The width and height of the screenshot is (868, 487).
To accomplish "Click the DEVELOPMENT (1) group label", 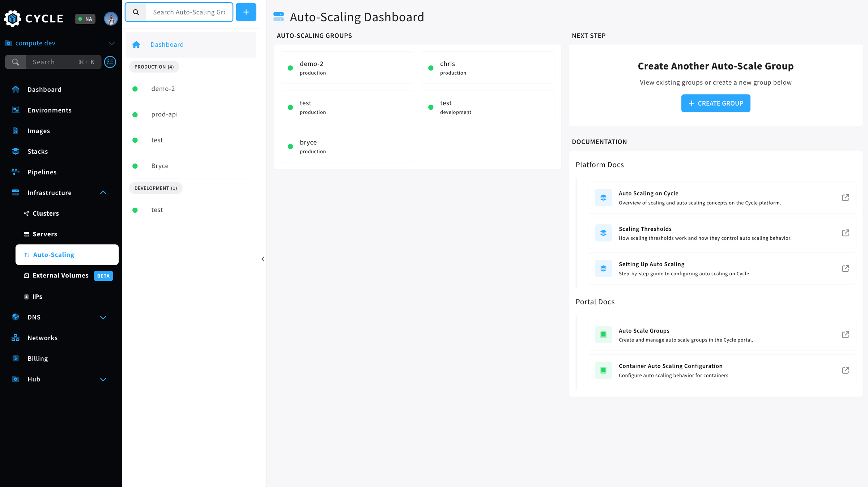I will point(156,188).
